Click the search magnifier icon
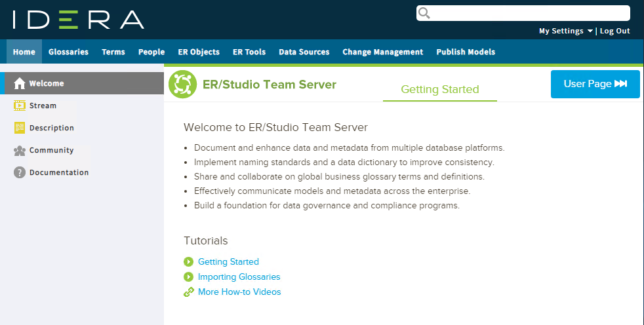Viewport: 644px width, 325px height. pos(424,13)
